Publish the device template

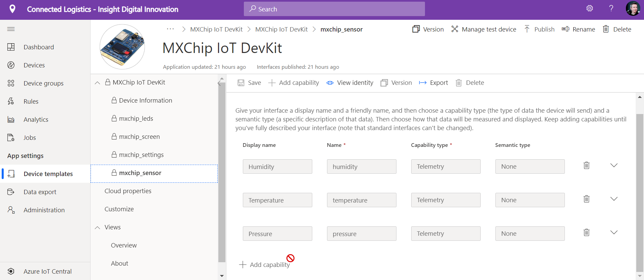click(x=539, y=29)
